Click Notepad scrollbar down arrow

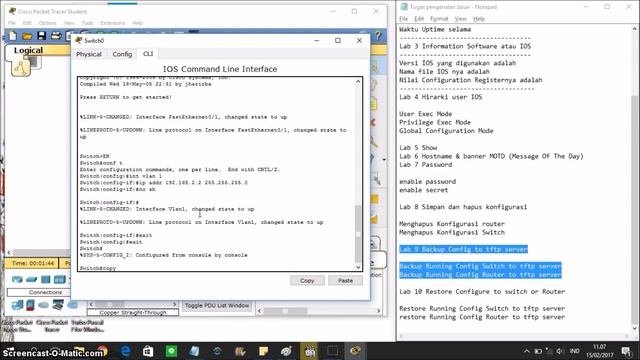(634, 328)
